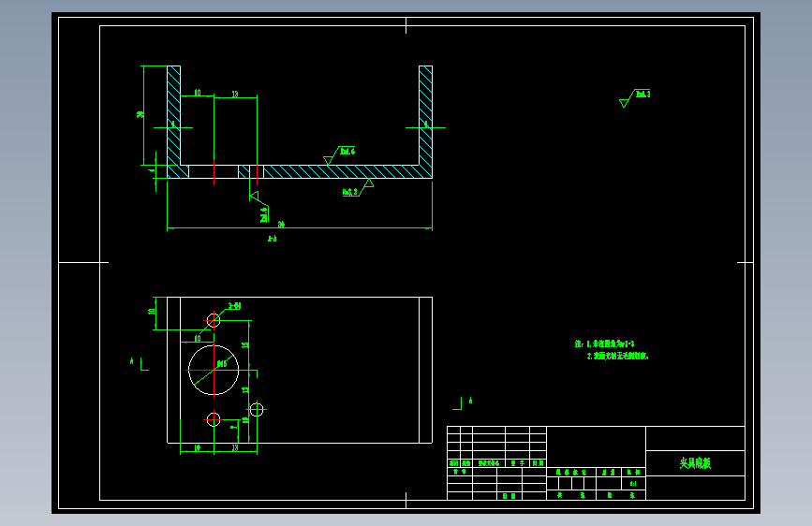Select the 夹具底板 title text in title block
Screen dimensions: 812x526
point(695,463)
